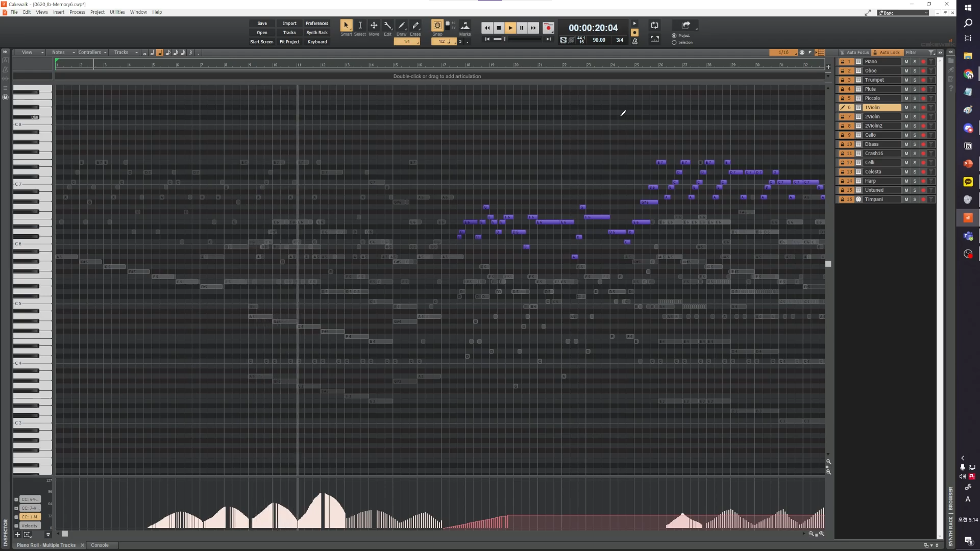Switch to the Console tab
Viewport: 980px width, 551px height.
[100, 545]
